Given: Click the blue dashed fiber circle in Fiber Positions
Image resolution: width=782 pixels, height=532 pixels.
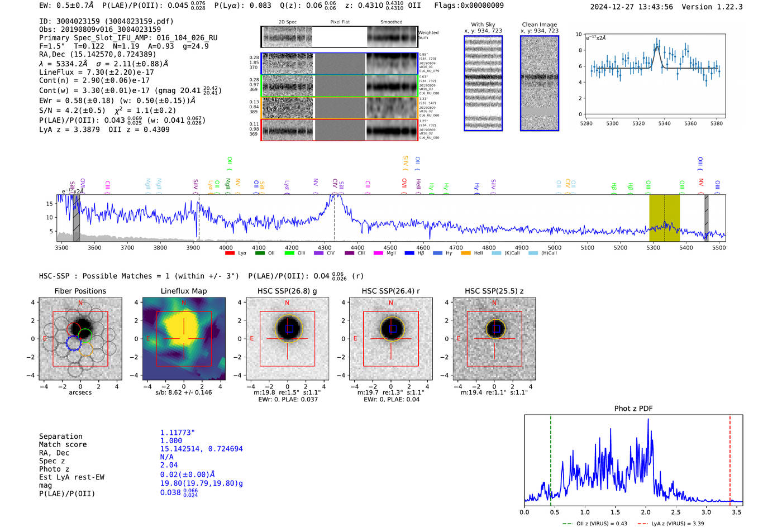Looking at the screenshot, I should tap(73, 343).
